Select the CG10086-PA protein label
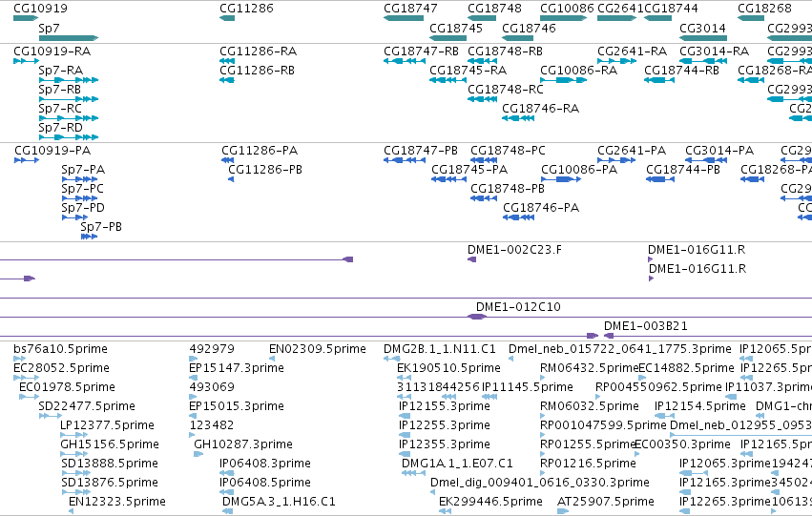 pyautogui.click(x=579, y=170)
